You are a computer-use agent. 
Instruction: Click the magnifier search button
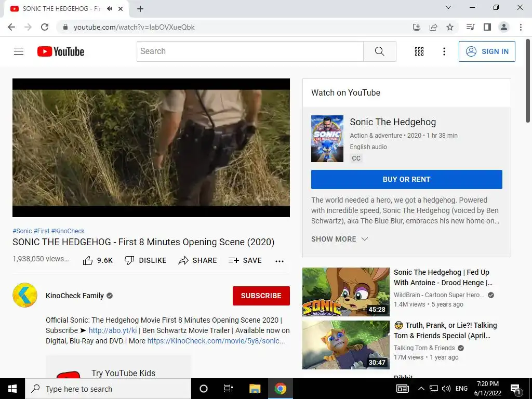coord(380,51)
